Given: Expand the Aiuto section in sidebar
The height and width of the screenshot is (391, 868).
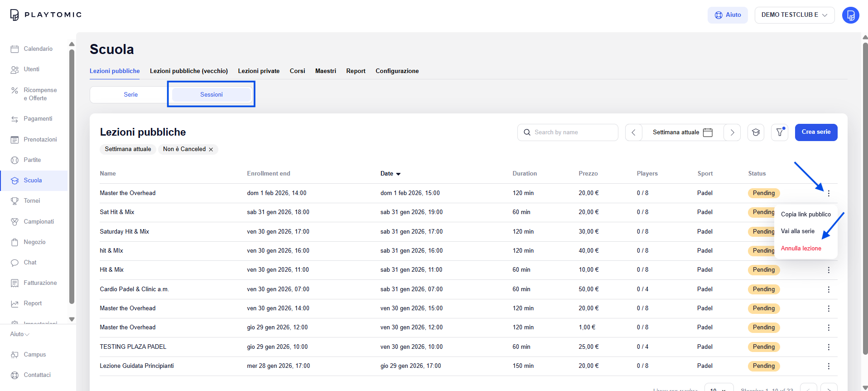Looking at the screenshot, I should coord(20,334).
